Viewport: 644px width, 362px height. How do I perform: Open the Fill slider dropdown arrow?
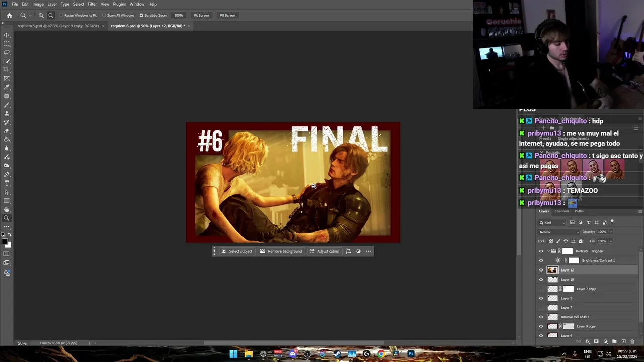[x=611, y=241]
